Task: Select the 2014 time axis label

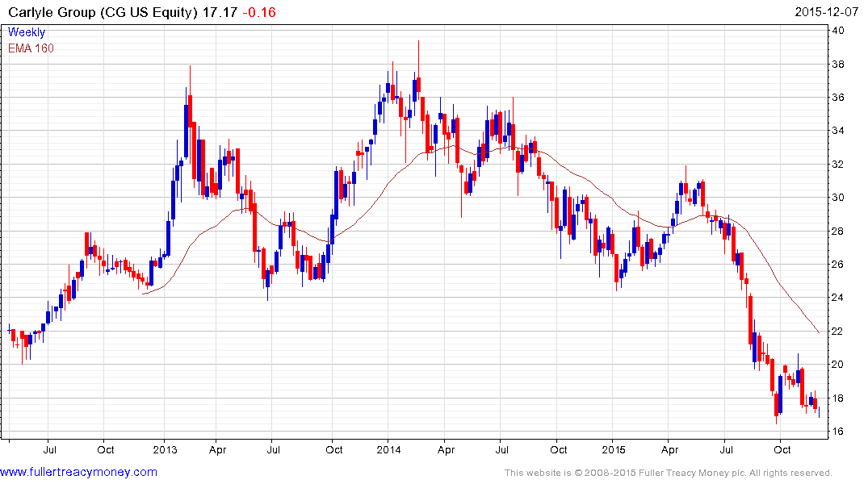Action: (388, 449)
